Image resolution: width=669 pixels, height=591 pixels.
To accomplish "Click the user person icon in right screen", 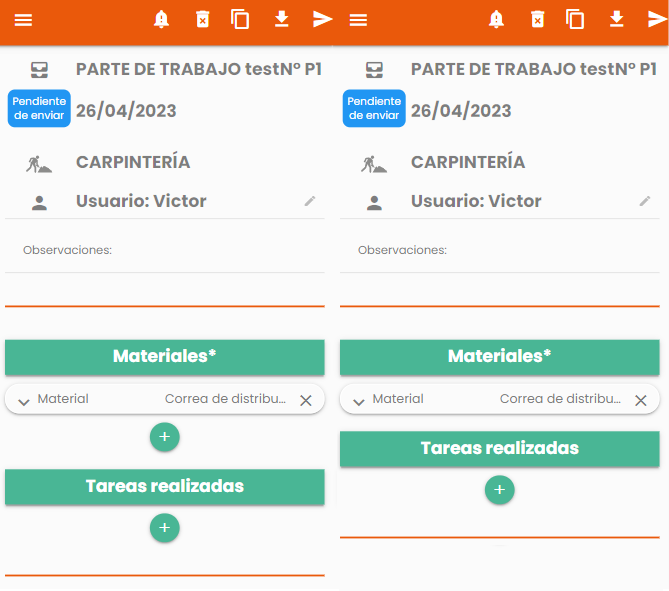I will tap(374, 203).
